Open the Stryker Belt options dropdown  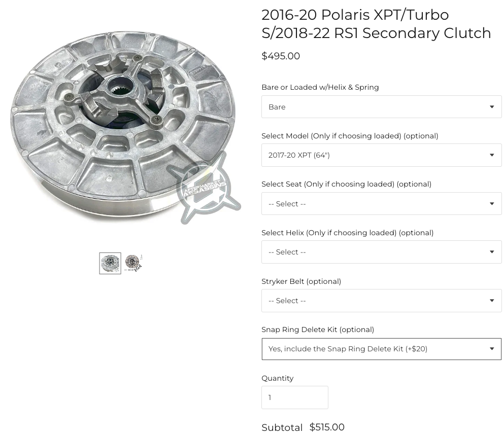tap(381, 301)
